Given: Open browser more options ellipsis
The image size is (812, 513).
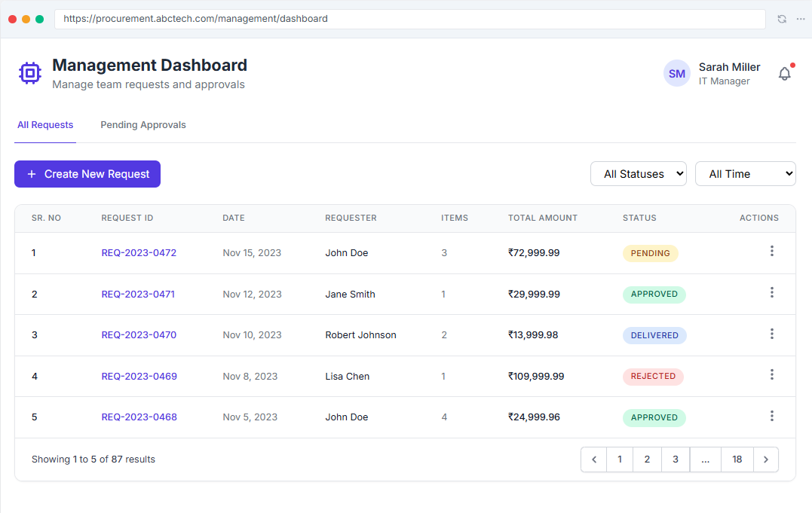Looking at the screenshot, I should 801,19.
